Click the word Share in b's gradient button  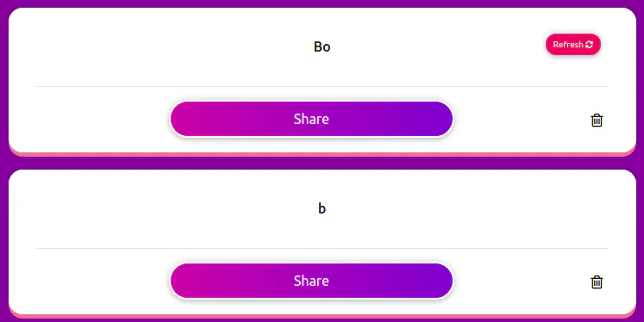coord(311,281)
